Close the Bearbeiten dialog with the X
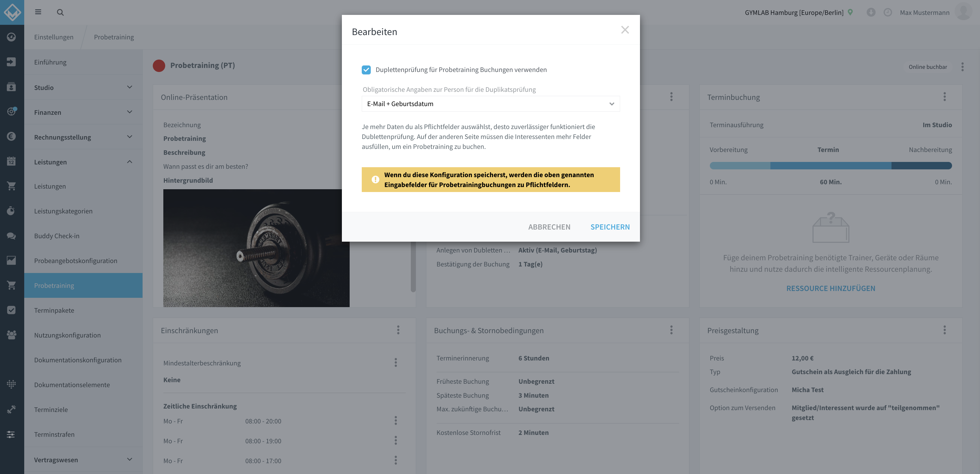 coord(625,30)
